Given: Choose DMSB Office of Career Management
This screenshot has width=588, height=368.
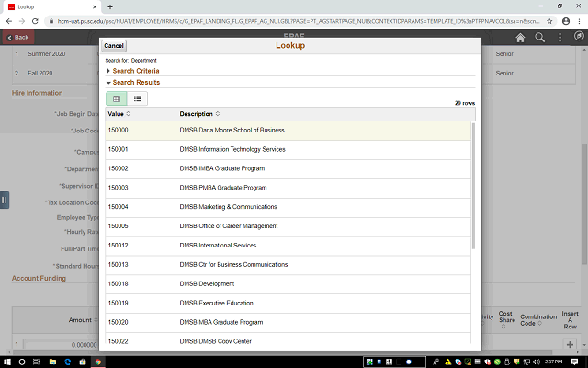Looking at the screenshot, I should coord(288,226).
